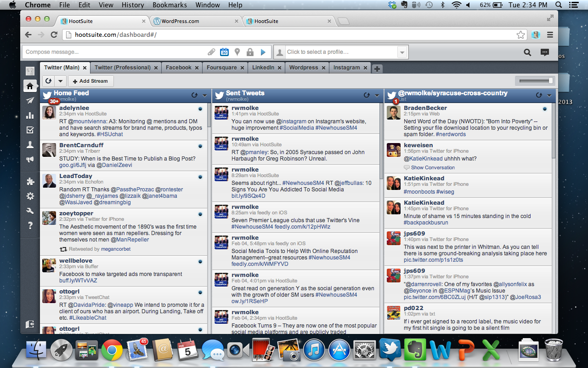Switch to the WordPress.com browser tab
This screenshot has width=588, height=368.
(x=196, y=21)
